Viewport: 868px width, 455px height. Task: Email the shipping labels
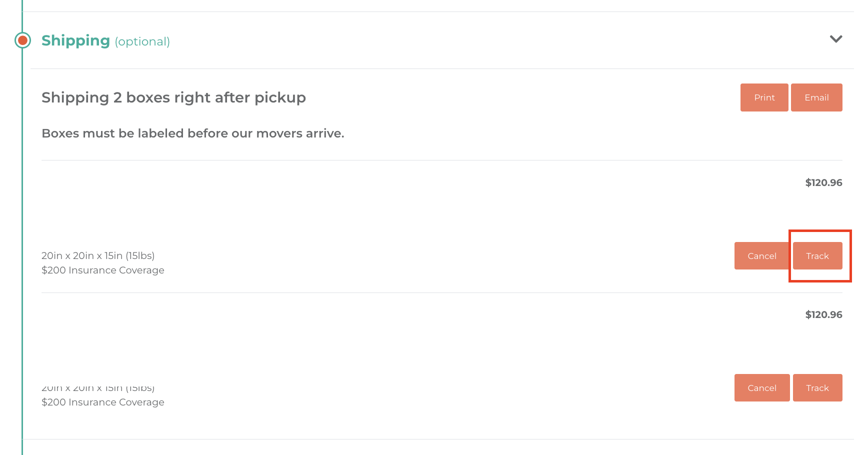pyautogui.click(x=816, y=97)
